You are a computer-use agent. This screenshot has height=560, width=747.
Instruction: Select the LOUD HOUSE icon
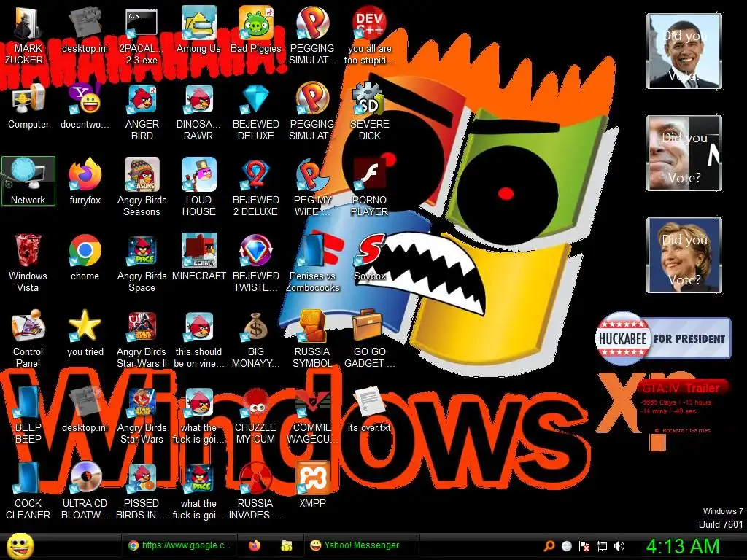tap(198, 187)
